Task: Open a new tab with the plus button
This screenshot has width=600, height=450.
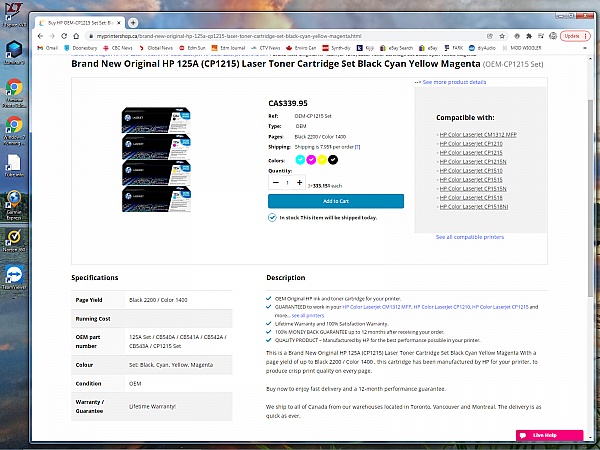Action: [x=133, y=23]
